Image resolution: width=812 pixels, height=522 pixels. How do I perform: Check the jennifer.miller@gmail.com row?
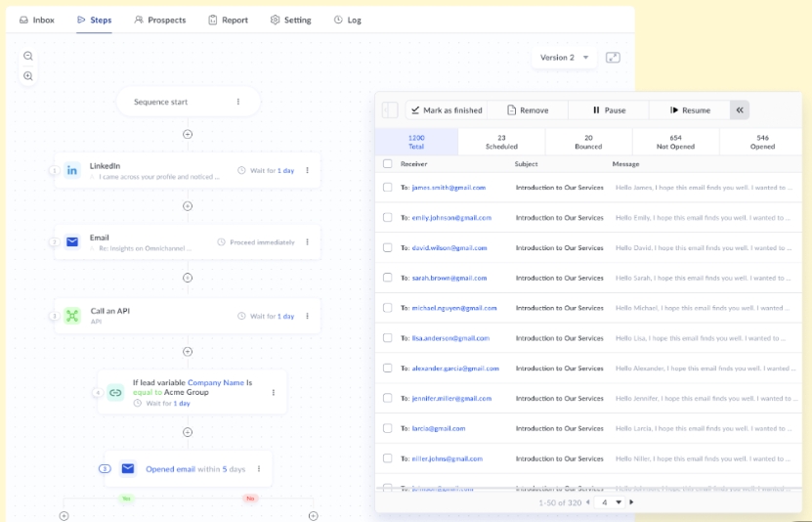[x=387, y=398]
